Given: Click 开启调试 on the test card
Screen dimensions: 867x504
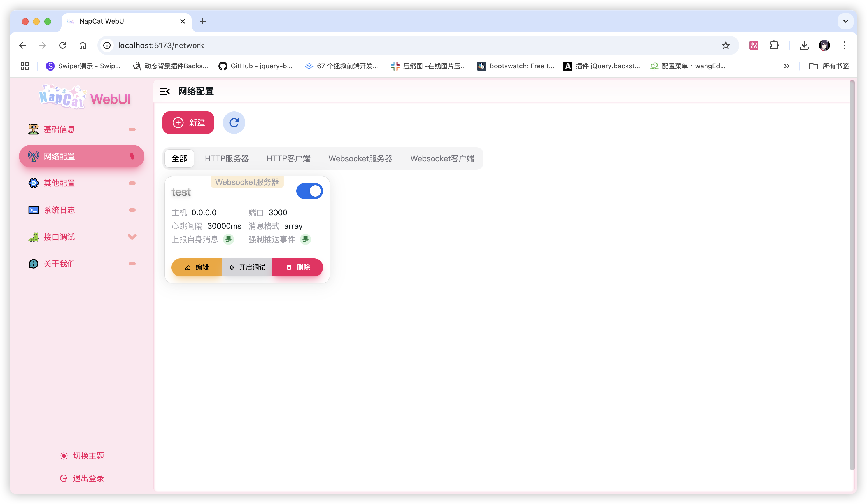Looking at the screenshot, I should (x=247, y=267).
